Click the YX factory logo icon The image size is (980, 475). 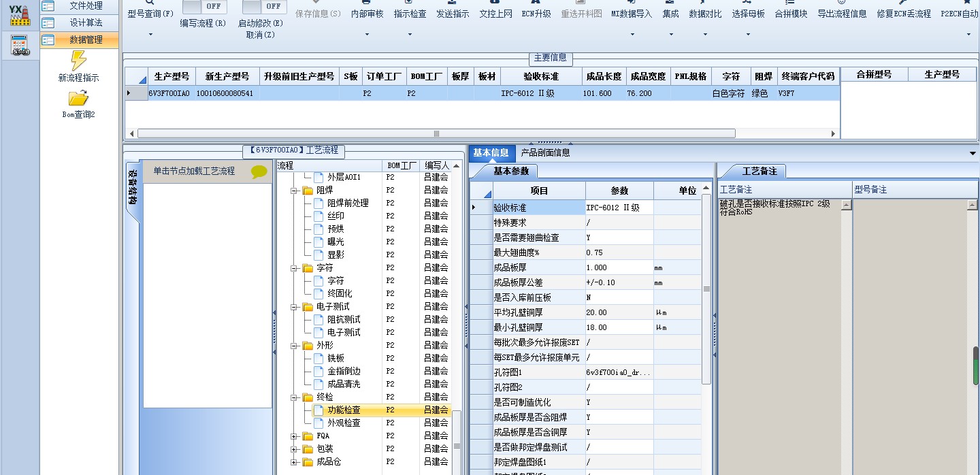20,15
